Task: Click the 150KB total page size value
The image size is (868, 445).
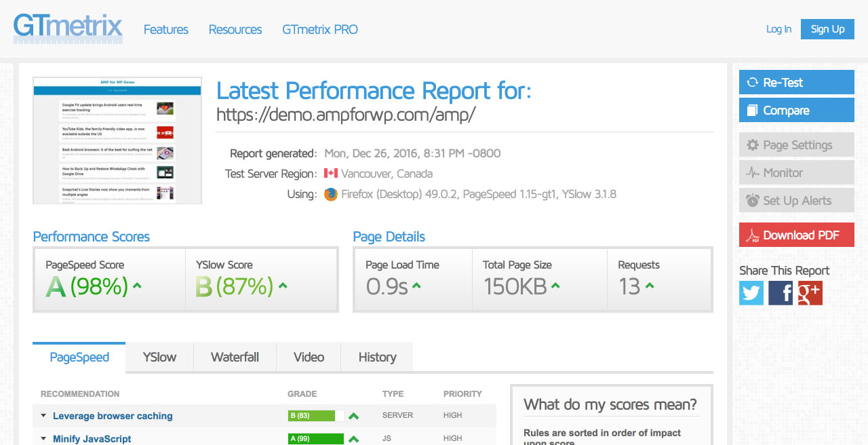Action: [515, 286]
